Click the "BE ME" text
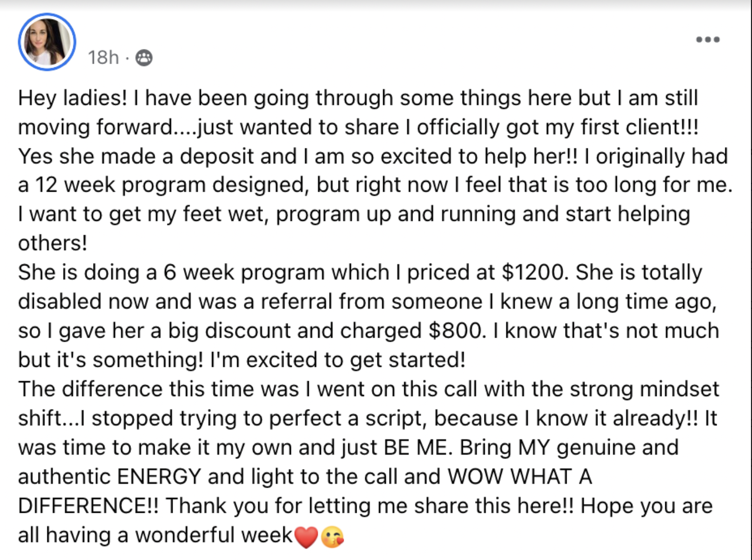 (x=418, y=447)
